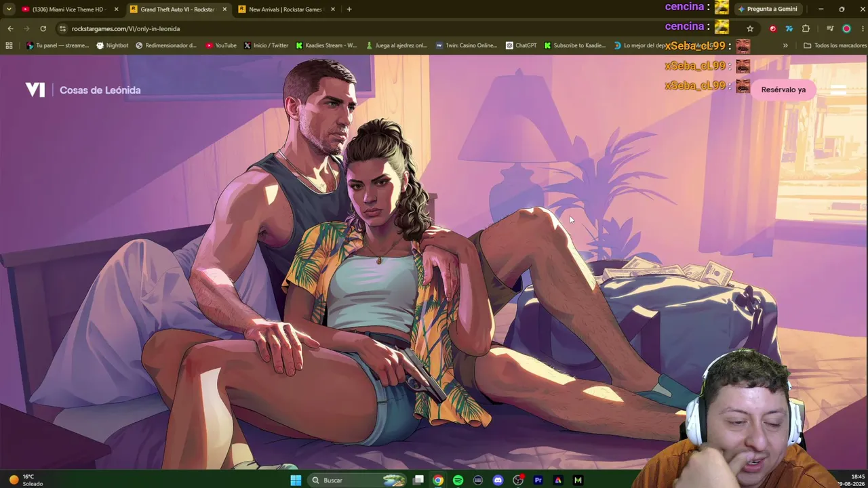Click the Resérvalo ya button

[783, 89]
